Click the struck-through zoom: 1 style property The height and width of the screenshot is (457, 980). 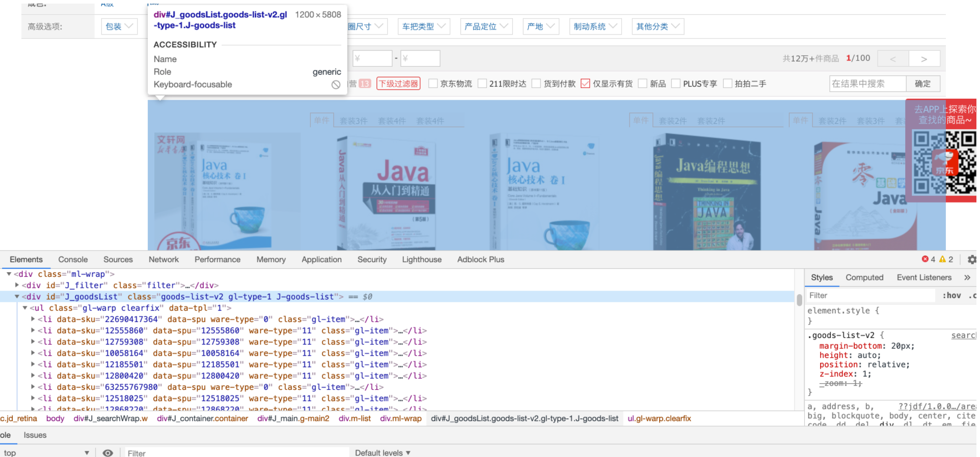tap(841, 383)
